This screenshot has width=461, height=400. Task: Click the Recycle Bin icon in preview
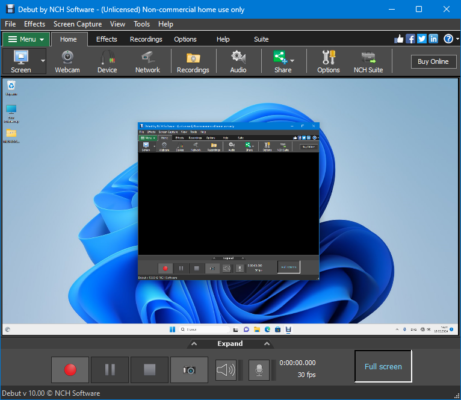11,88
